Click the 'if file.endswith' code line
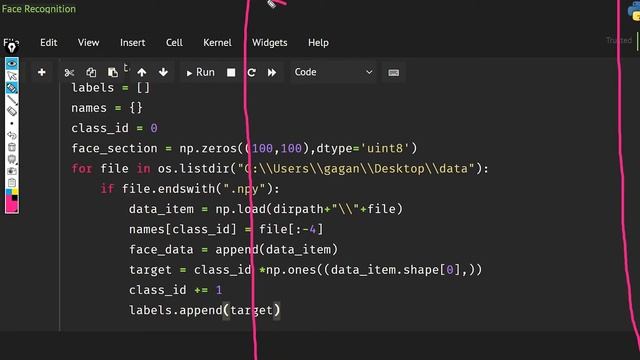640x360 pixels. pyautogui.click(x=190, y=189)
